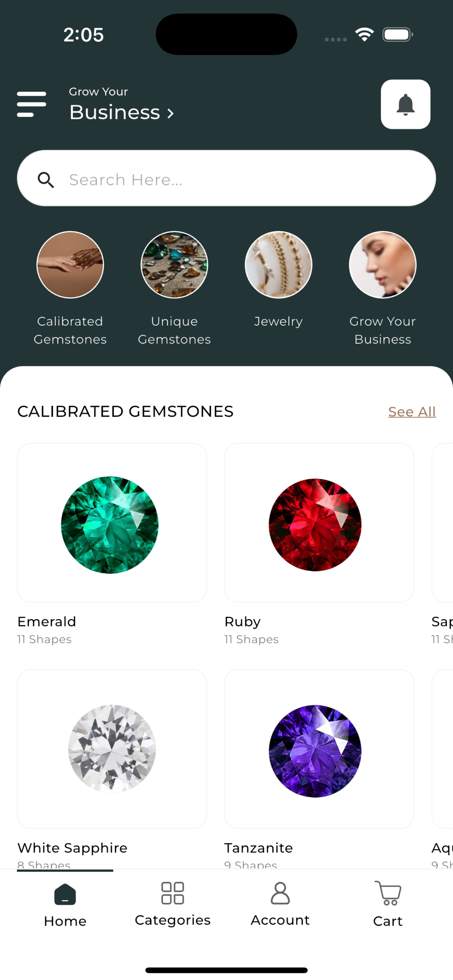Viewport: 453px width, 980px height.
Task: Tap the notification bell icon
Action: tap(405, 104)
